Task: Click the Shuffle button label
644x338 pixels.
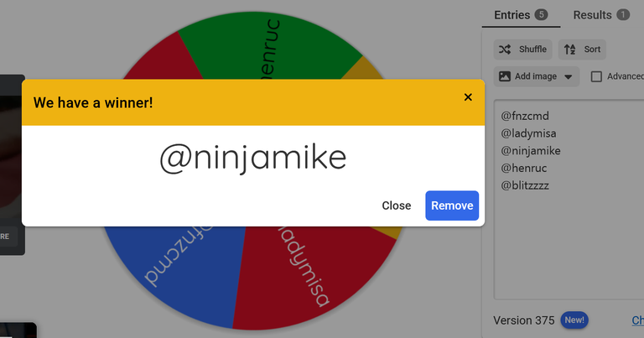Action: [532, 49]
